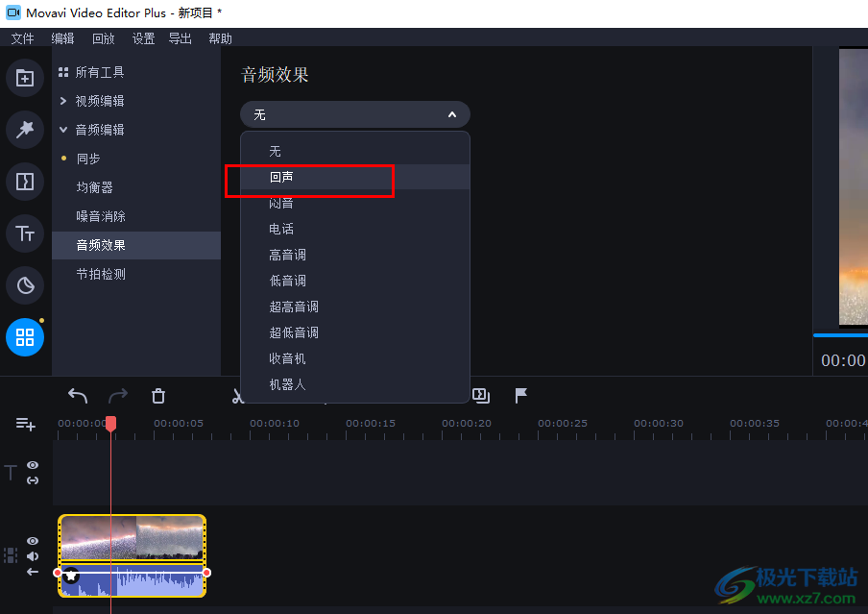868x614 pixels.
Task: Toggle title track visibility eye
Action: click(x=33, y=465)
